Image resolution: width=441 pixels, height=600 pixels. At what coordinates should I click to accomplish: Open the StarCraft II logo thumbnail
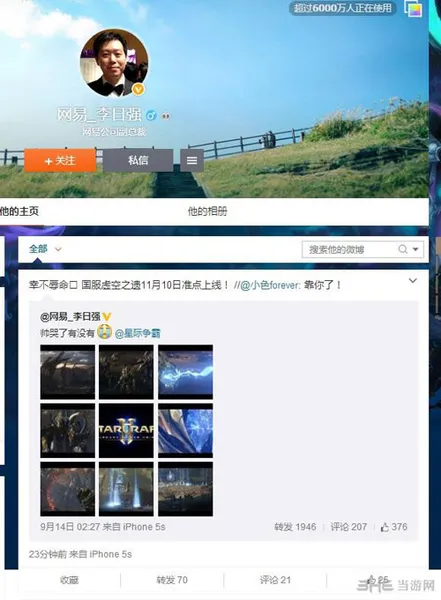(126, 430)
